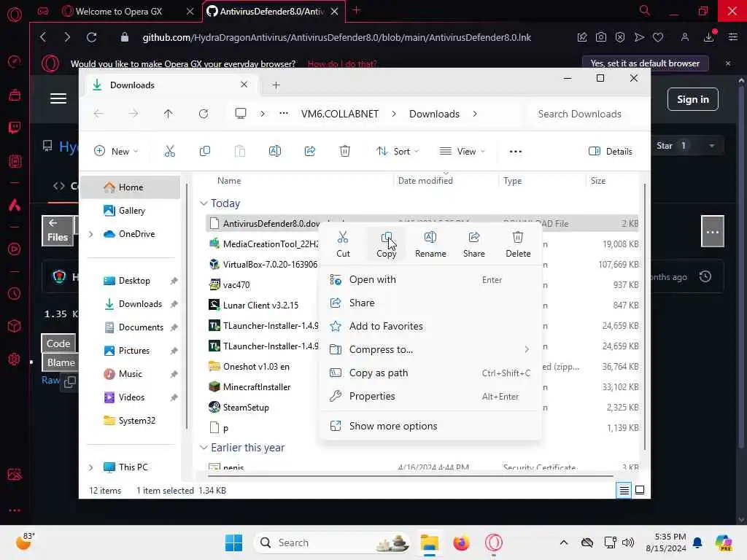Click the GitHub Files button
Screen dimensions: 747x560
click(x=58, y=230)
